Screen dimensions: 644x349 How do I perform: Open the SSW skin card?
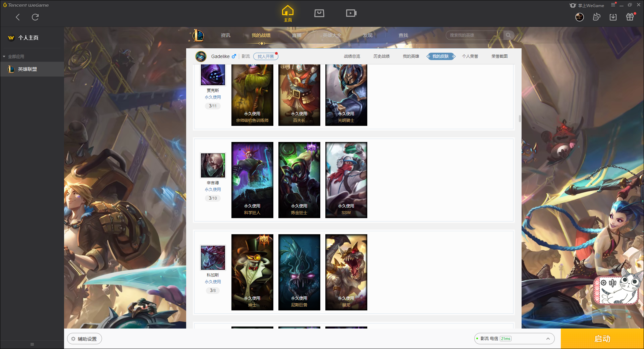pyautogui.click(x=346, y=180)
